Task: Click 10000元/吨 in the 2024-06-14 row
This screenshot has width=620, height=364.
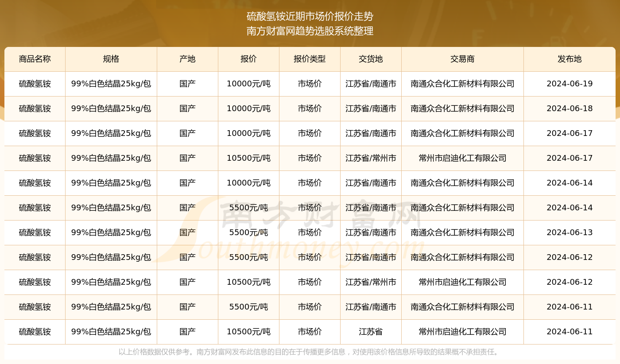Action: (x=248, y=183)
